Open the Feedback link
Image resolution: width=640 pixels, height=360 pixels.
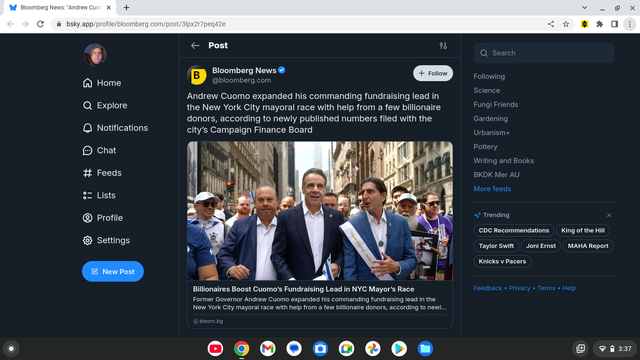pos(487,288)
